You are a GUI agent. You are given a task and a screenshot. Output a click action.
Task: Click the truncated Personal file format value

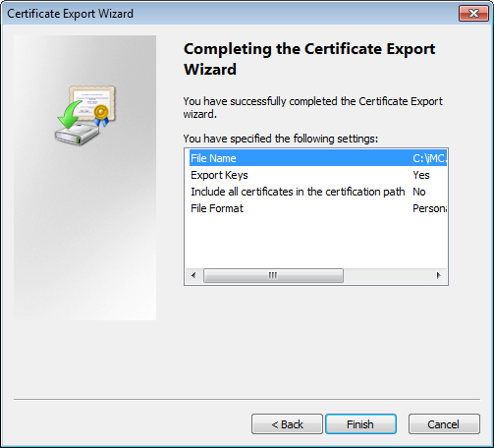pyautogui.click(x=429, y=208)
